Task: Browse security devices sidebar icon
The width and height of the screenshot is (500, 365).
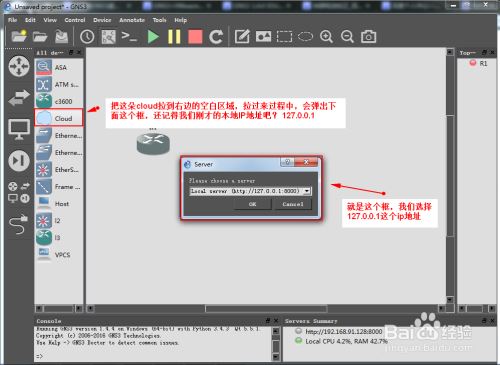Action: [x=19, y=161]
